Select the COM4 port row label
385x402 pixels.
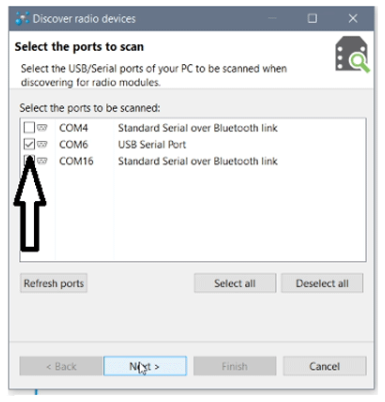tap(73, 128)
